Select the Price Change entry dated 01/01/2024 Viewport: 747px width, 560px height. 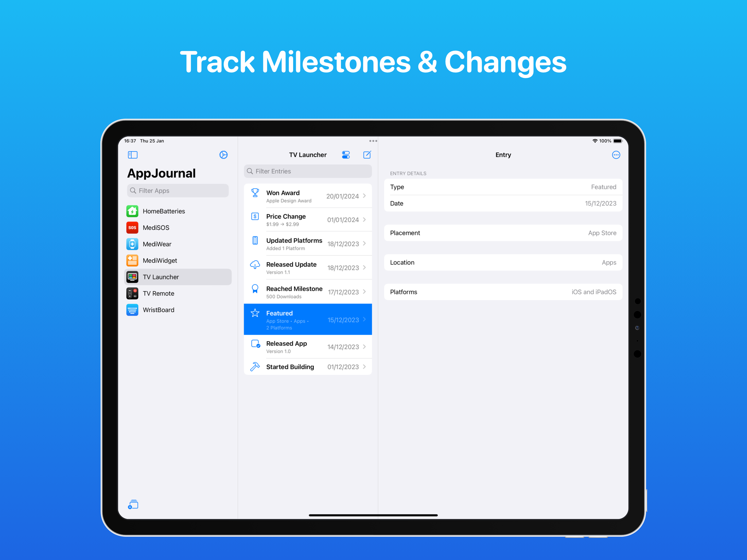[x=308, y=219]
